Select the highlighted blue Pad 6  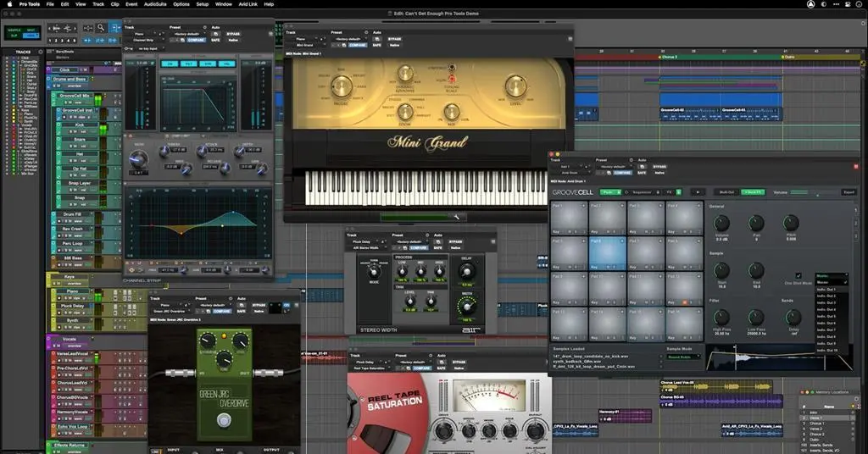coord(607,252)
